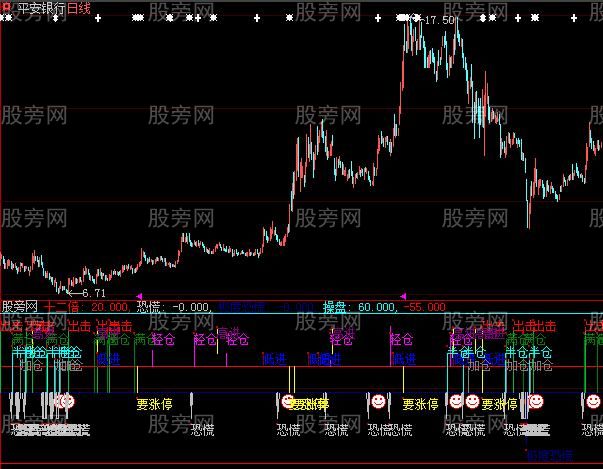This screenshot has width=603, height=469.
Task: Select the cyan 操盘: 60.000 readout
Action: (358, 307)
